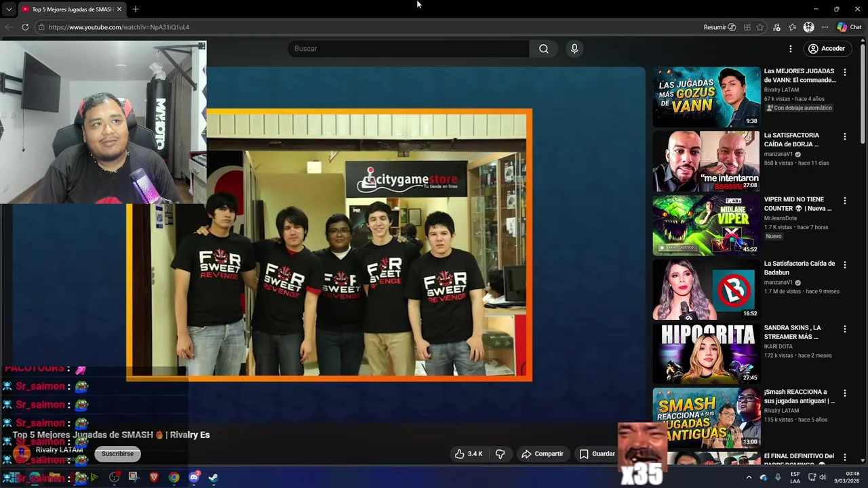Like the video with thumbs-up 3.4 K
The height and width of the screenshot is (488, 868).
coord(469,453)
